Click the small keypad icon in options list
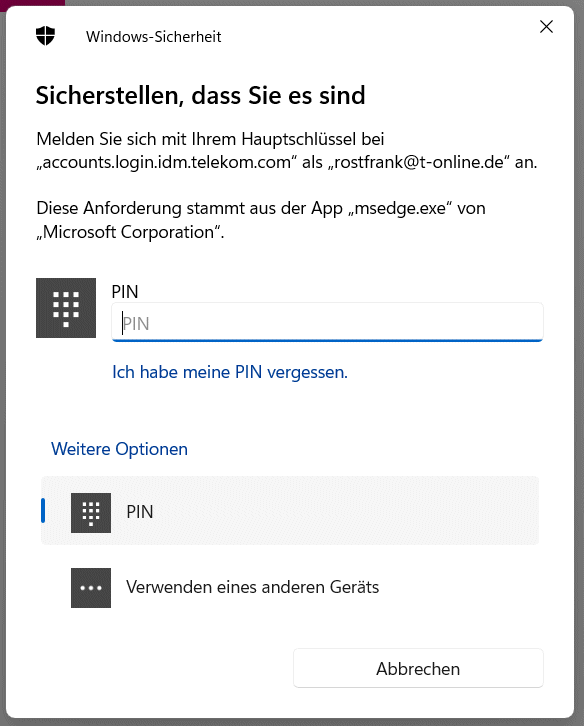This screenshot has width=584, height=726. 91,513
